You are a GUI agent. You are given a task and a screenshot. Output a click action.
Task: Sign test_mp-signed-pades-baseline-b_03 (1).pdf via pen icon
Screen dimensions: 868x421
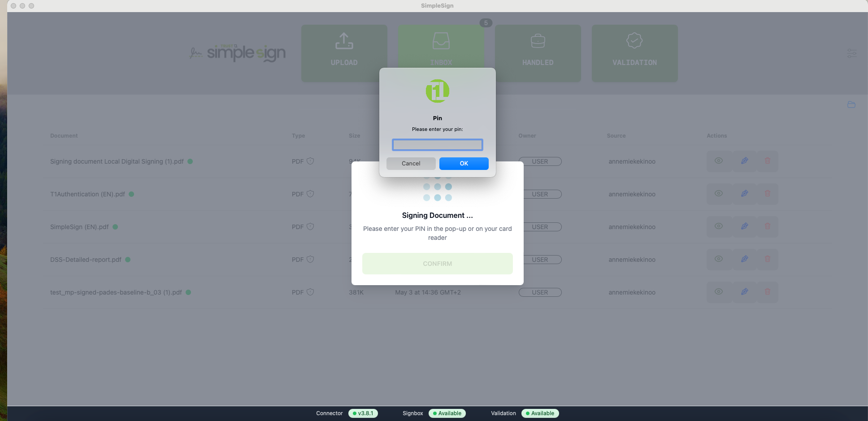744,292
